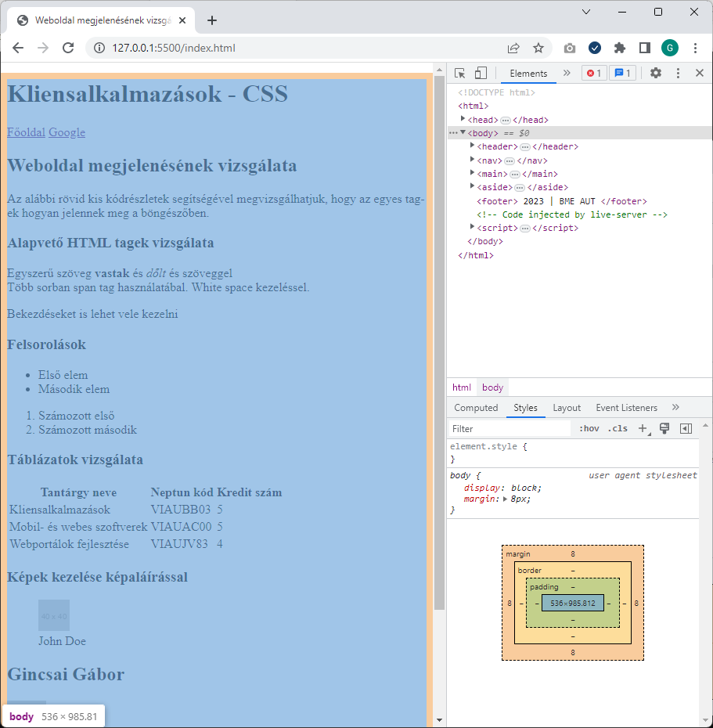
Task: Click the Google link
Action: coord(67,132)
